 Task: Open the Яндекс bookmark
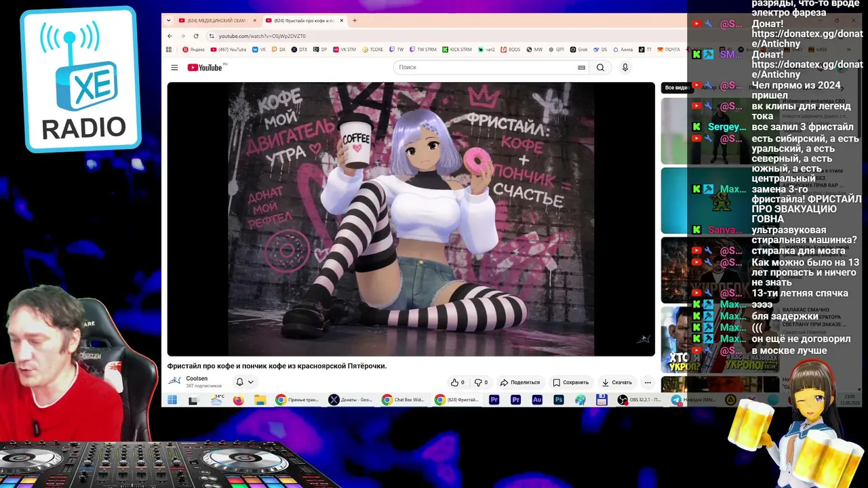click(194, 49)
